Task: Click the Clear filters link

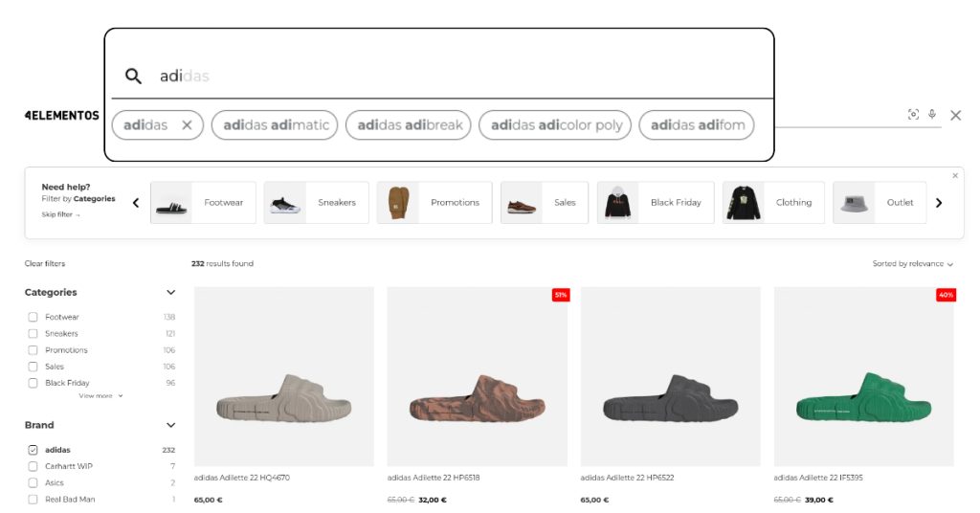Action: click(x=45, y=264)
